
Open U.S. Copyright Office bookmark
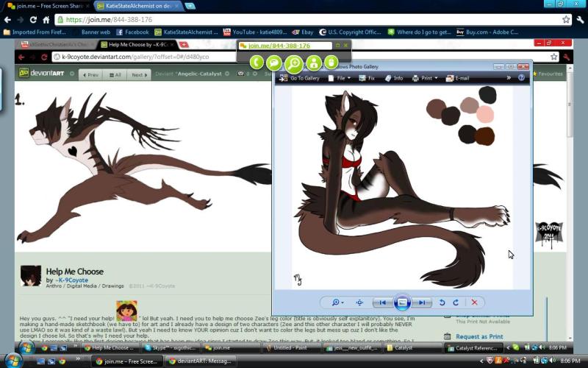coord(350,32)
